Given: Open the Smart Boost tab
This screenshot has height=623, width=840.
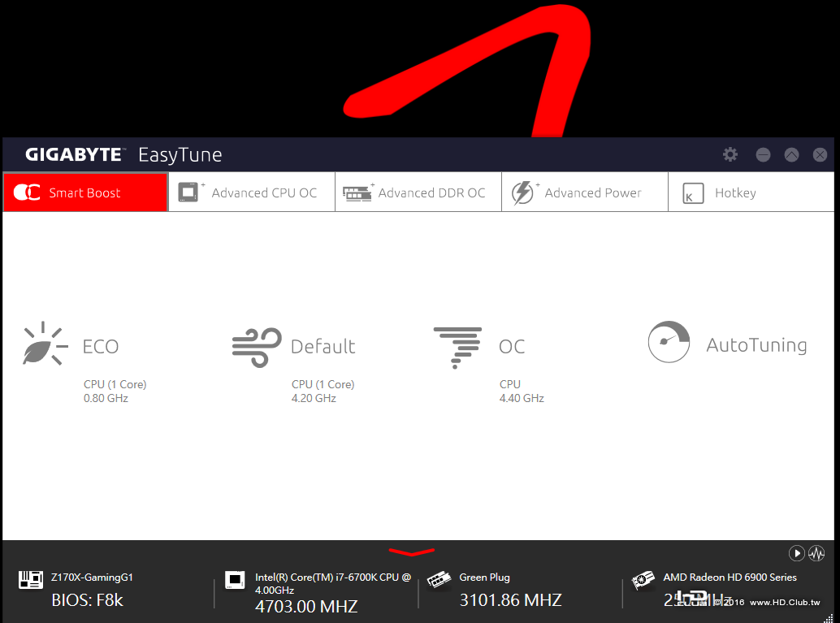Looking at the screenshot, I should (85, 193).
